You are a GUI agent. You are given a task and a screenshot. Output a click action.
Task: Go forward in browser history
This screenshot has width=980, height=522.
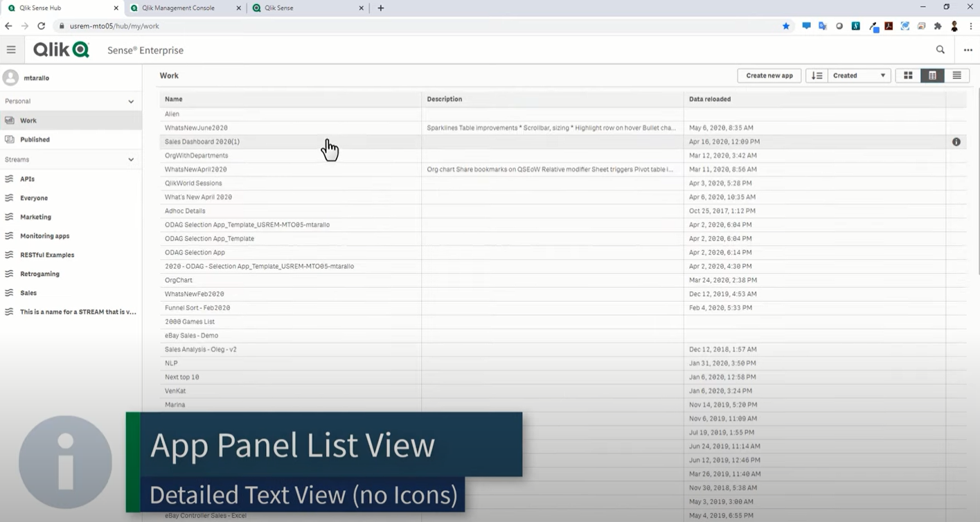(25, 26)
